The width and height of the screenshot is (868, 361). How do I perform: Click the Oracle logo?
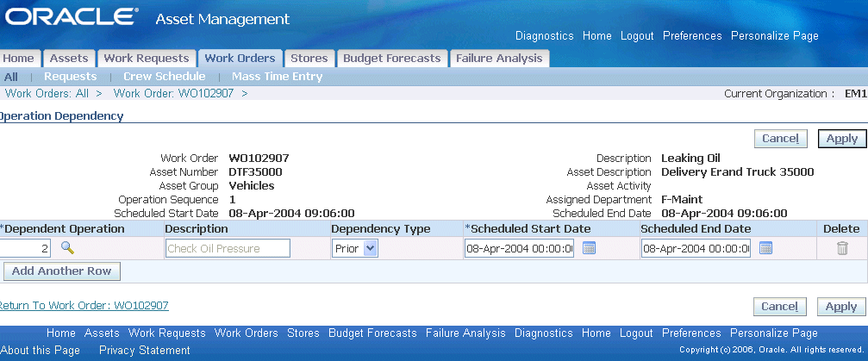pyautogui.click(x=72, y=16)
